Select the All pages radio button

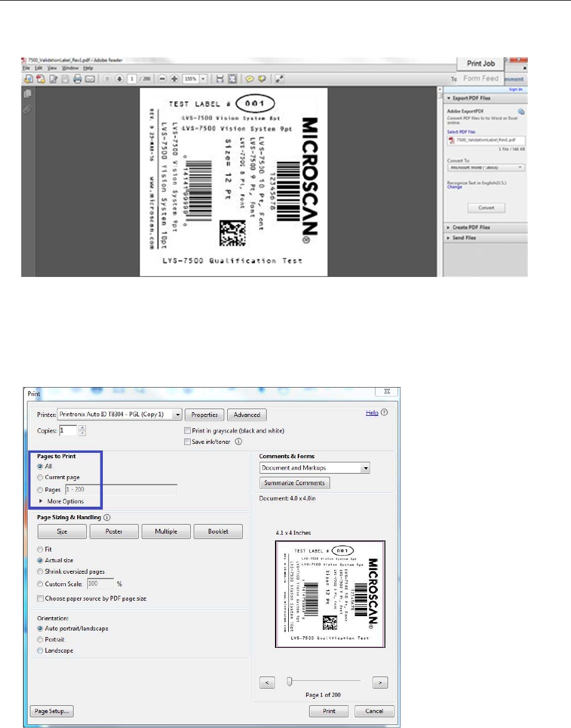coord(40,466)
